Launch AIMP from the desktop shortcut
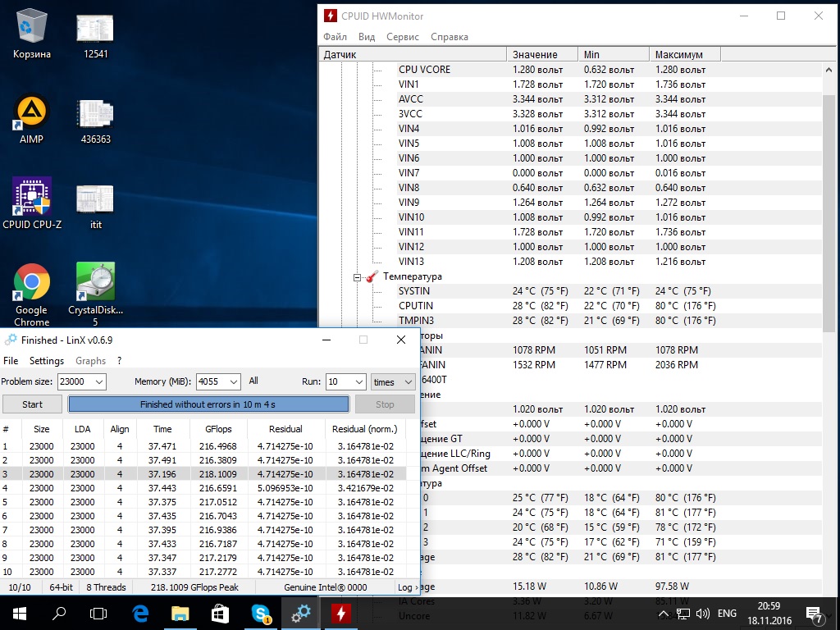Image resolution: width=840 pixels, height=630 pixels. 32,119
